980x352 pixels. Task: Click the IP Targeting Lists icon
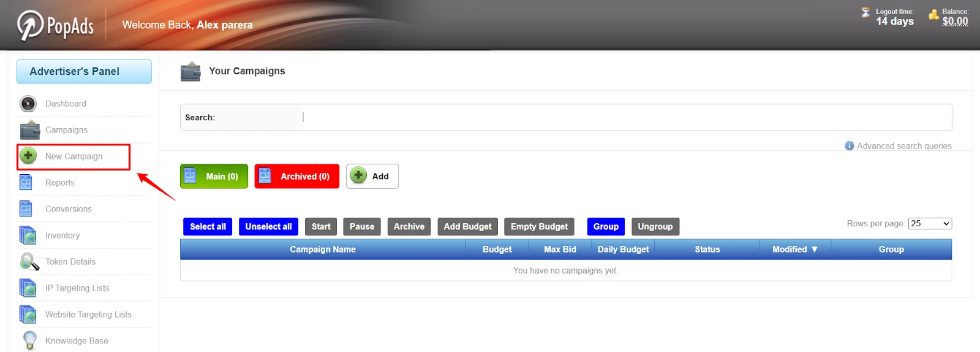(28, 288)
